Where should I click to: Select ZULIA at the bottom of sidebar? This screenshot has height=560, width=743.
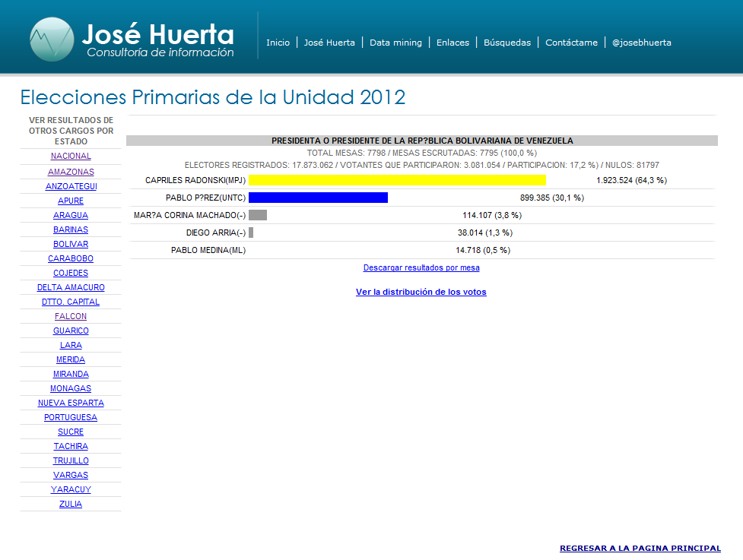[x=70, y=504]
